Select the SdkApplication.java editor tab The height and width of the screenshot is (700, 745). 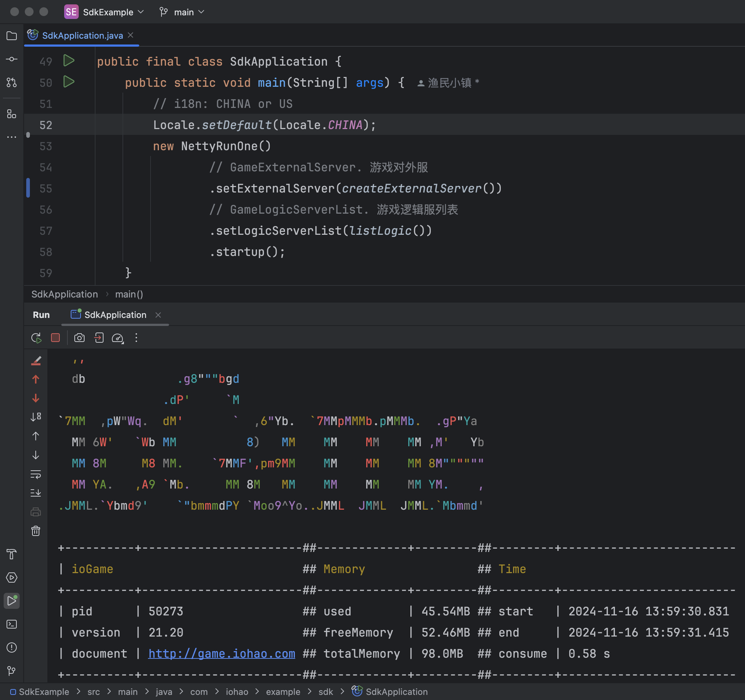point(82,35)
